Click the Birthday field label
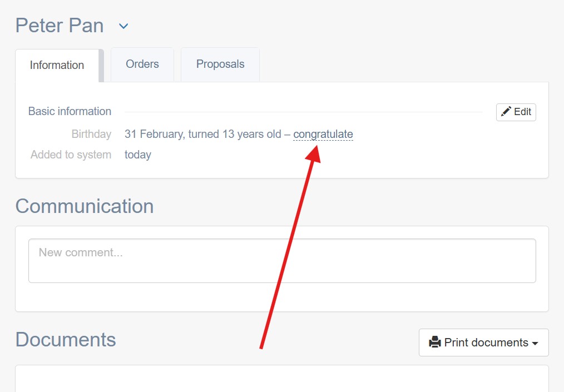 (x=91, y=134)
